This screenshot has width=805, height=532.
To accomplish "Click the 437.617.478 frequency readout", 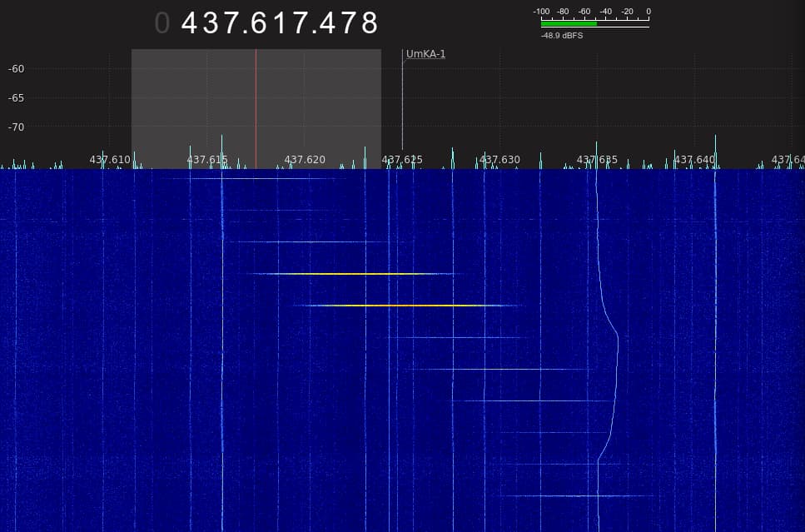I will point(280,23).
